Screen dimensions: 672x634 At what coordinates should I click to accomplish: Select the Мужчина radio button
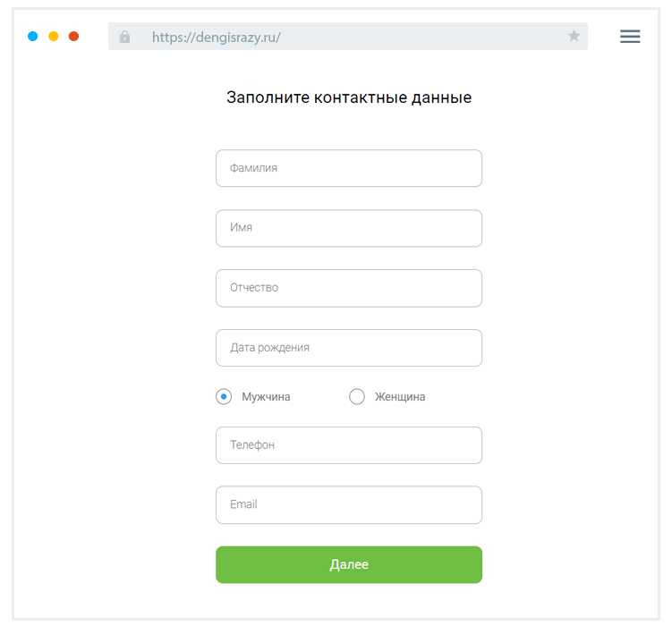click(224, 396)
